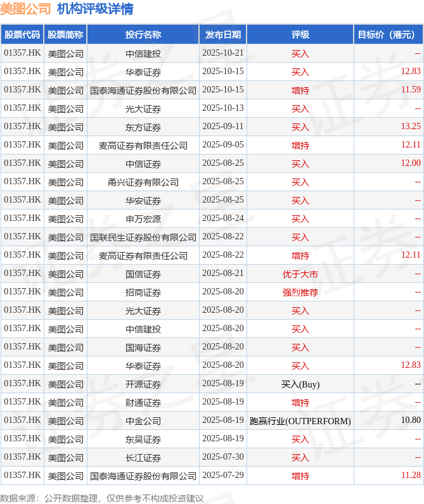Click the 优于大市 rating
Viewport: 424px width, 504px height.
click(300, 274)
